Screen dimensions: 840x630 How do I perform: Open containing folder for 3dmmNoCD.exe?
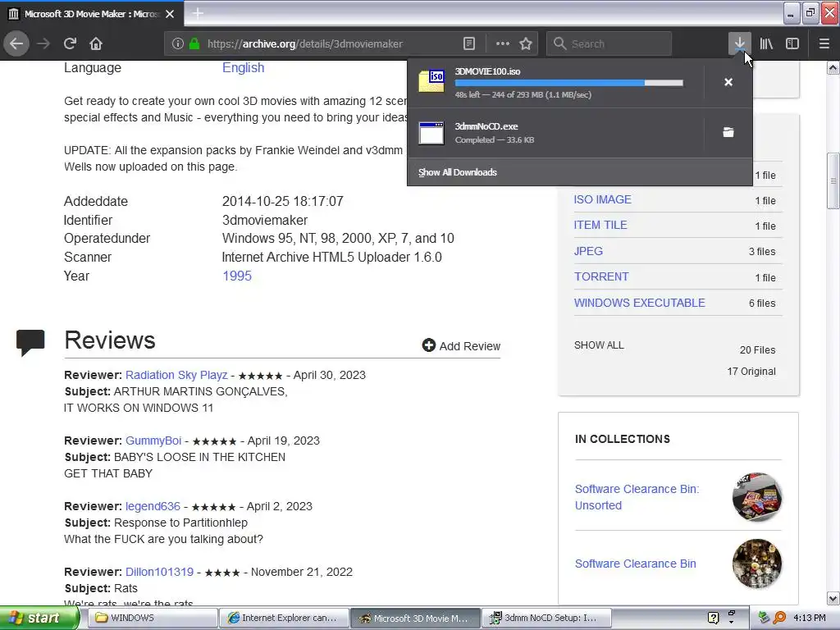pos(728,132)
